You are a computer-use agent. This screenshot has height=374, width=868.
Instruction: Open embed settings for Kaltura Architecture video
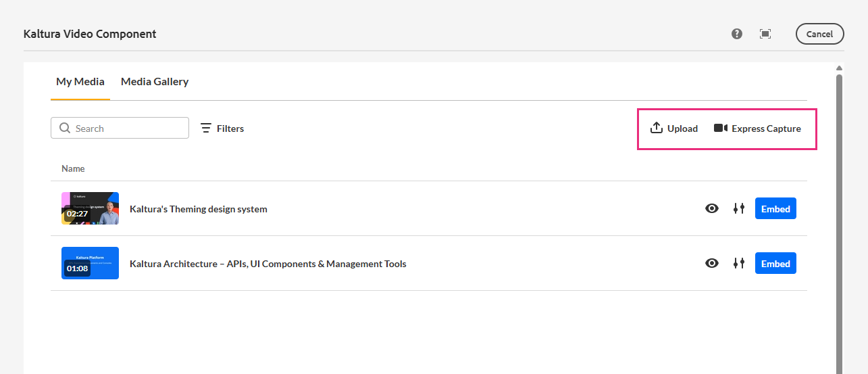tap(739, 264)
